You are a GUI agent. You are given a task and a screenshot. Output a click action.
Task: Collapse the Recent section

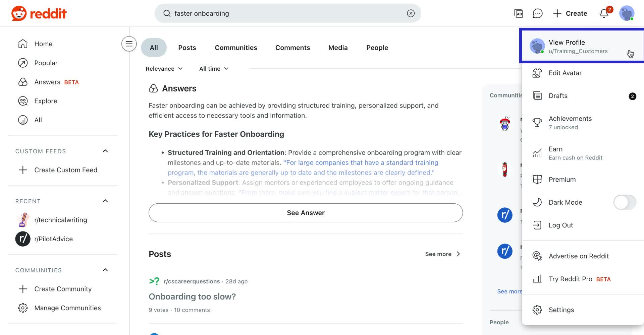point(105,201)
